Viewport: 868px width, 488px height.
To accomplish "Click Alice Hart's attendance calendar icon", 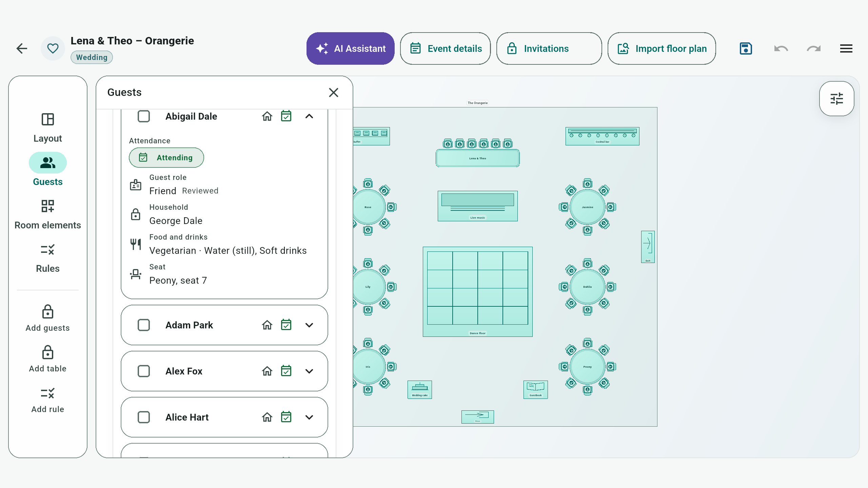I will [x=286, y=417].
